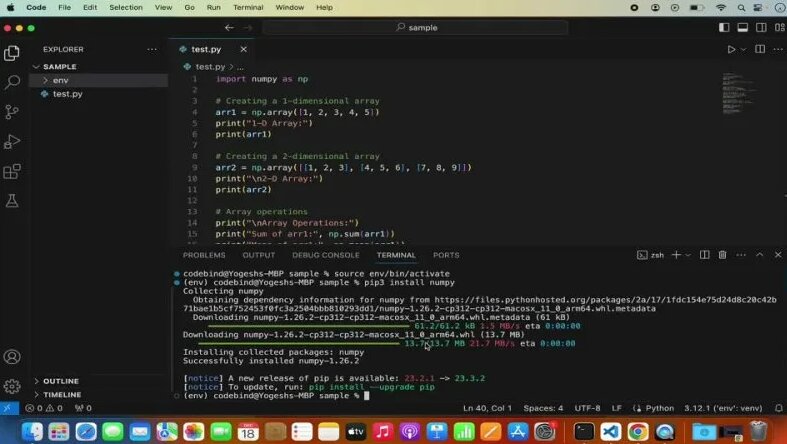Open remote window indicator in status bar
This screenshot has width=787, height=444.
click(9, 408)
